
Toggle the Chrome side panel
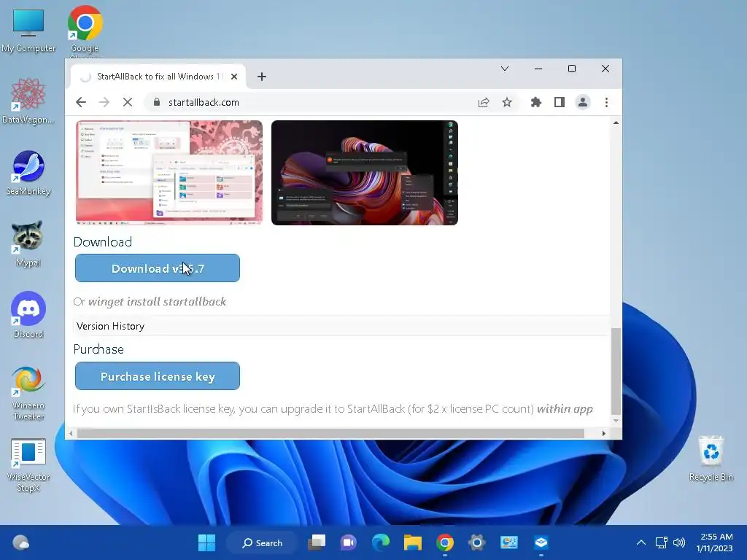point(560,102)
